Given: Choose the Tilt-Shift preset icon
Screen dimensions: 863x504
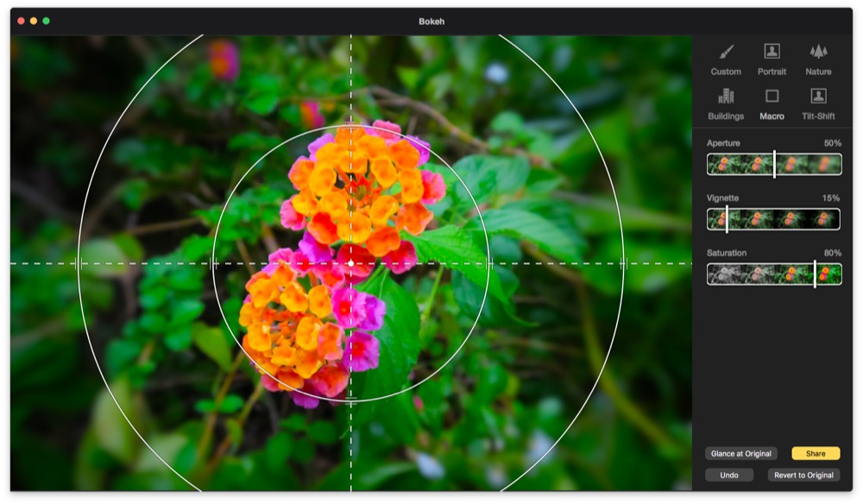Looking at the screenshot, I should click(818, 97).
